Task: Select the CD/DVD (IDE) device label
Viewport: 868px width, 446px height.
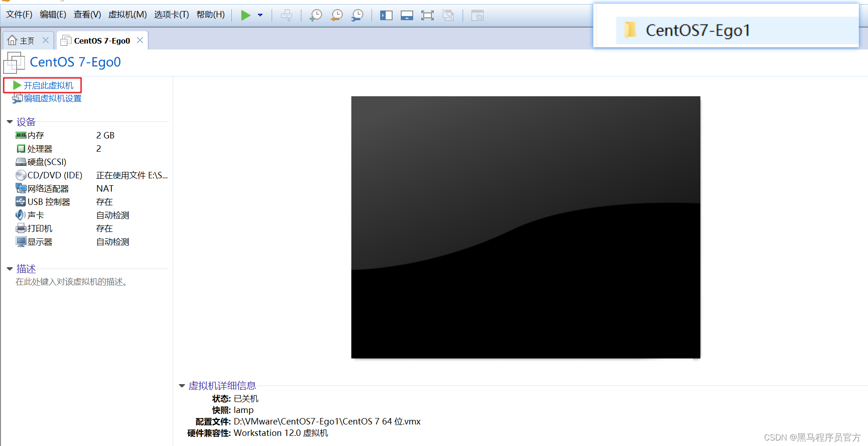Action: [55, 175]
